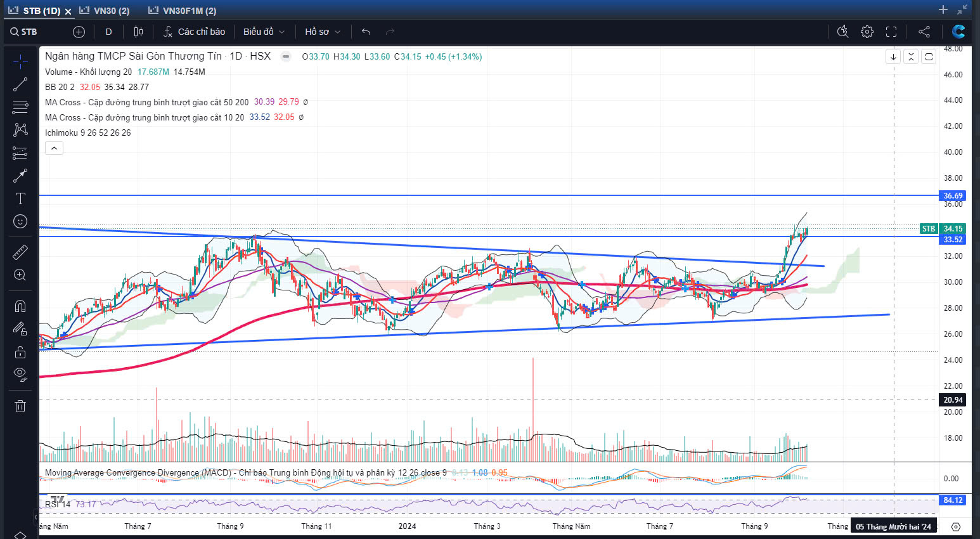Click the blue C logo button
The image size is (980, 539).
tap(958, 32)
